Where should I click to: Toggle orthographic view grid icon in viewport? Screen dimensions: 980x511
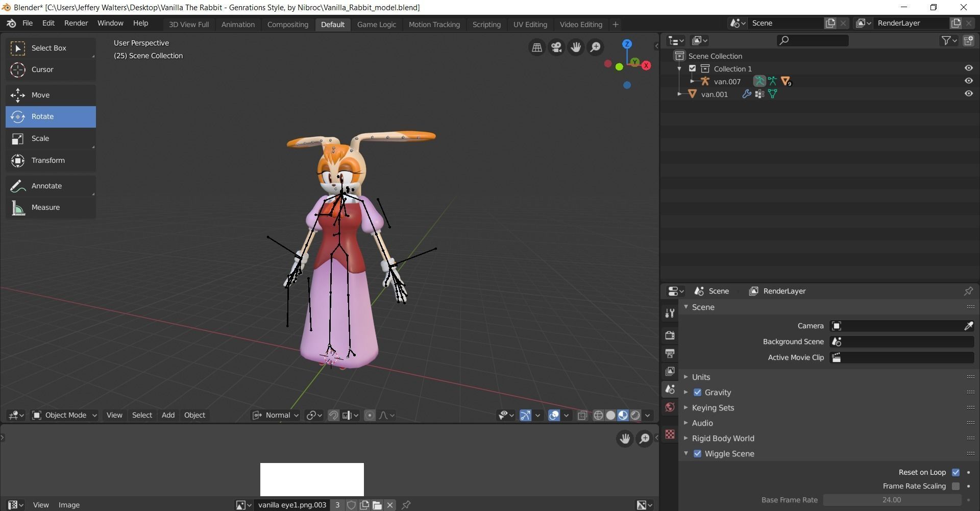coord(537,47)
